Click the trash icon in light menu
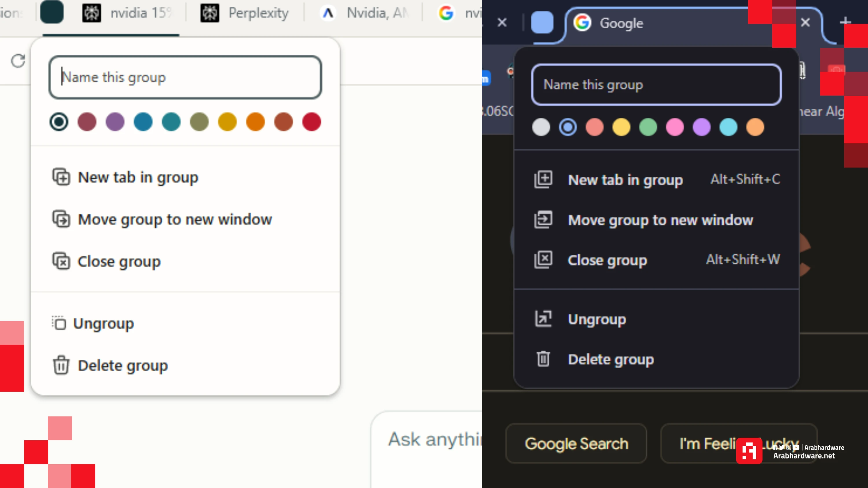This screenshot has height=488, width=868. (x=61, y=365)
